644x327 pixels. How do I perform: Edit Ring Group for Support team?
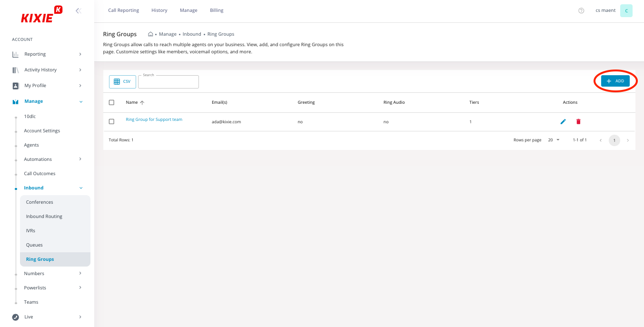coord(563,121)
